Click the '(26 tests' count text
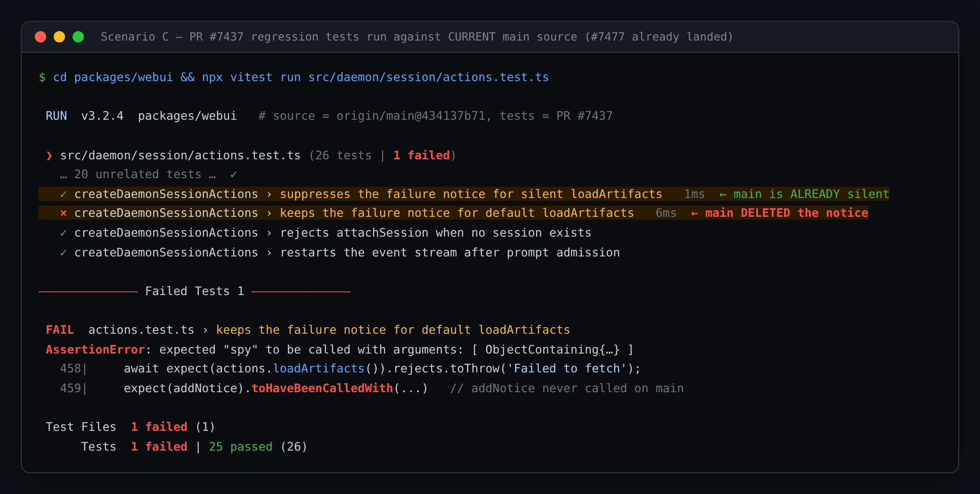This screenshot has width=980, height=494. pos(340,156)
